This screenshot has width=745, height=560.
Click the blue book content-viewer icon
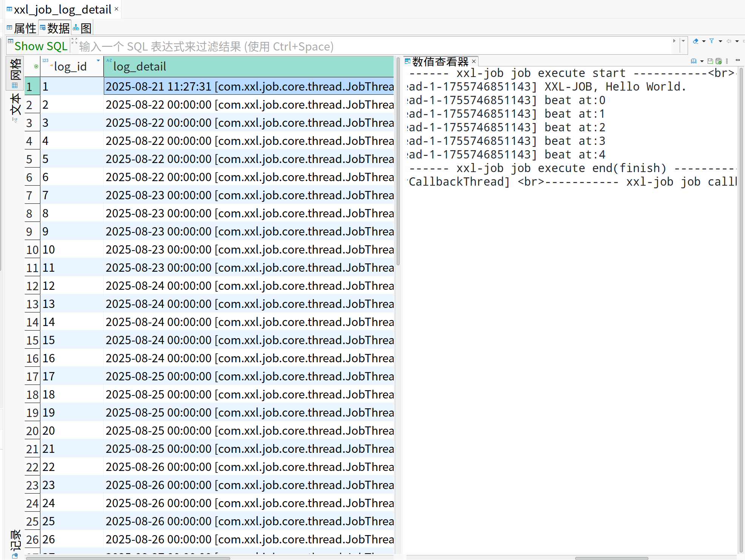point(694,61)
